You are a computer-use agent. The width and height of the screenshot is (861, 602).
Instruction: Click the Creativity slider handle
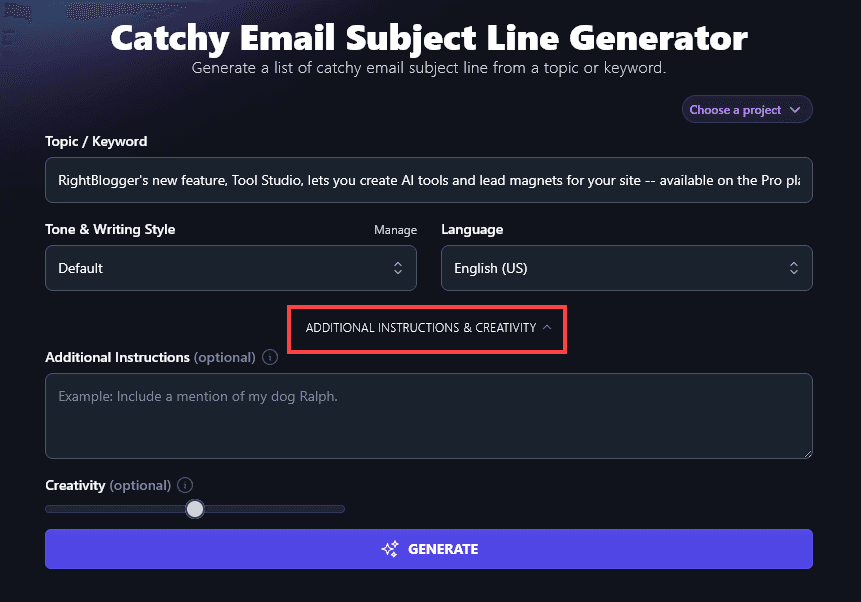195,509
